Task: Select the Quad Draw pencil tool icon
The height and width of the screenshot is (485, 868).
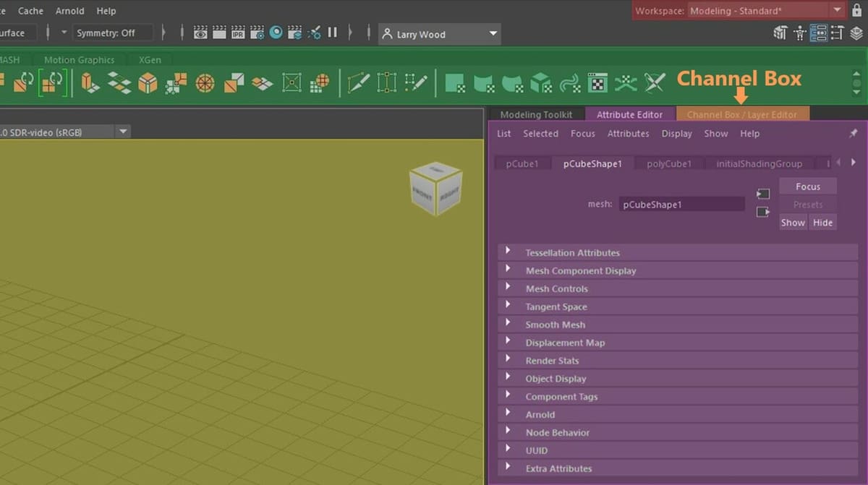Action: point(416,83)
